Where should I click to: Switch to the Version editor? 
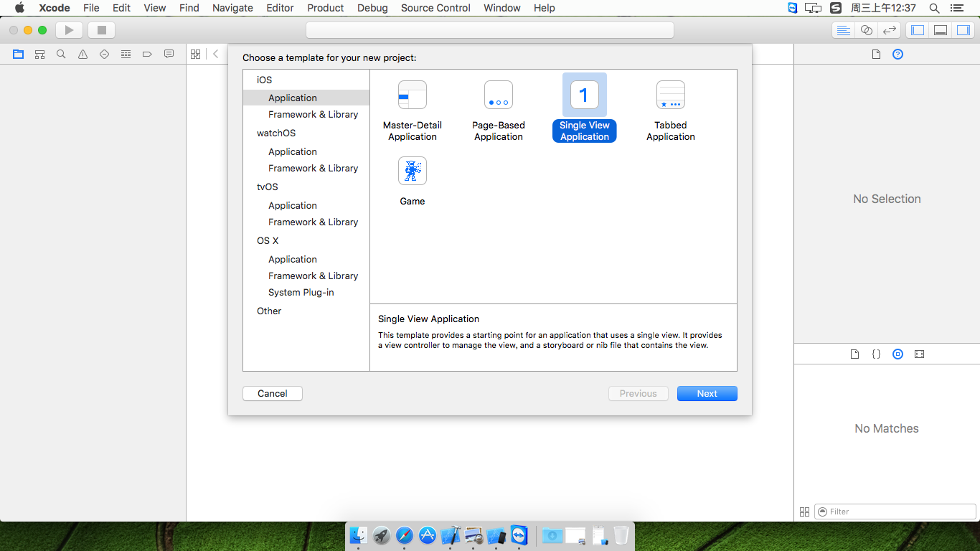890,30
